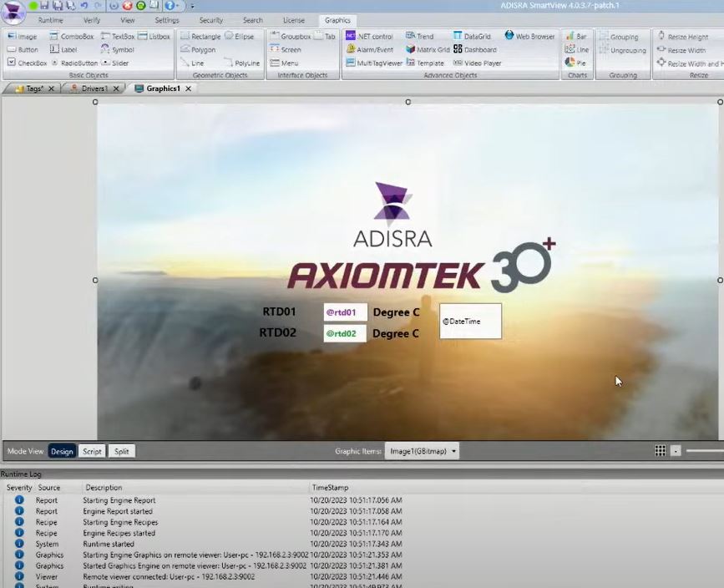The width and height of the screenshot is (724, 588).
Task: Add a ComboBox object
Action: tap(72, 36)
